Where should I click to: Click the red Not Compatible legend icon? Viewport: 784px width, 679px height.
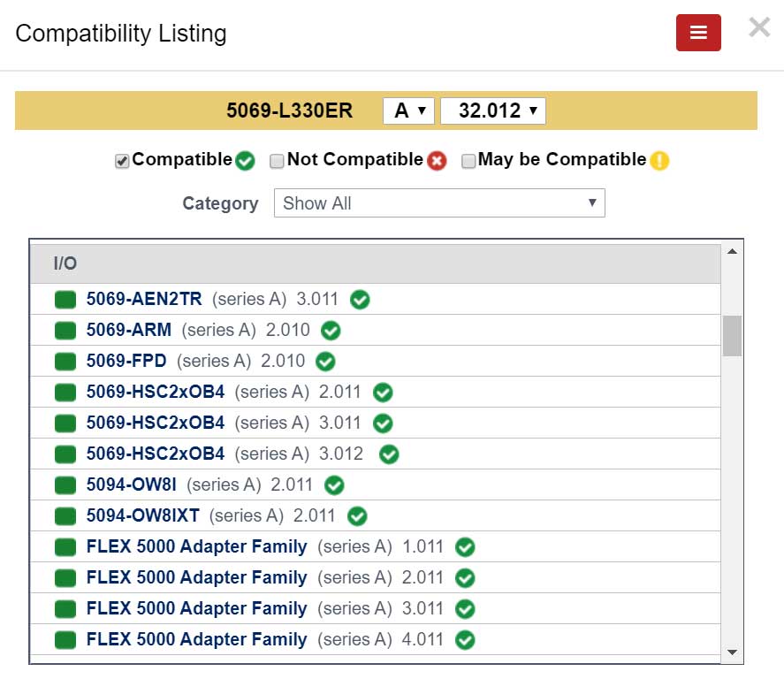pos(437,161)
